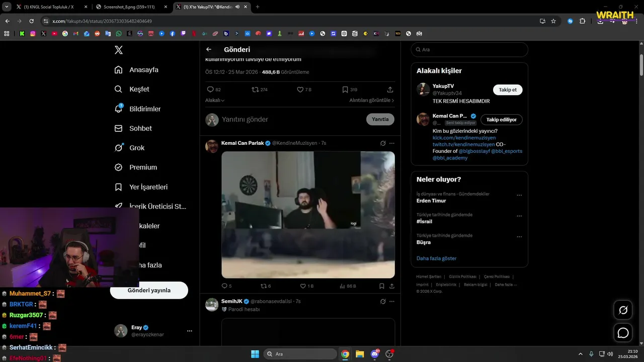Open Windows Start menu

[x=255, y=354]
